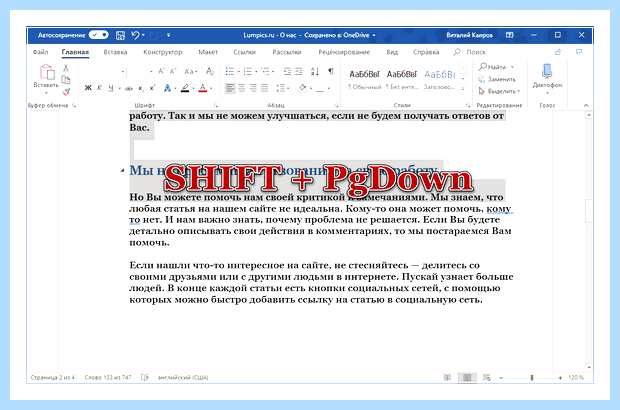Open the Comments speech bubble icon
620x410 pixels.
click(x=579, y=52)
